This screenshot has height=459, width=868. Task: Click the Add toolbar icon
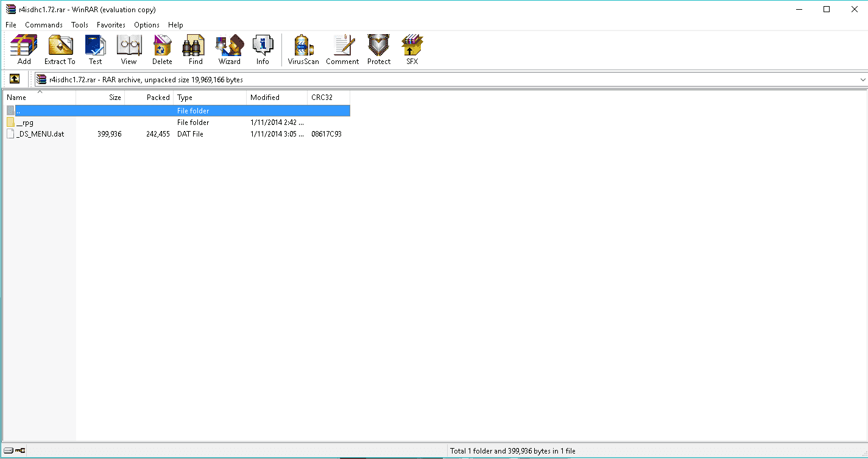(24, 49)
